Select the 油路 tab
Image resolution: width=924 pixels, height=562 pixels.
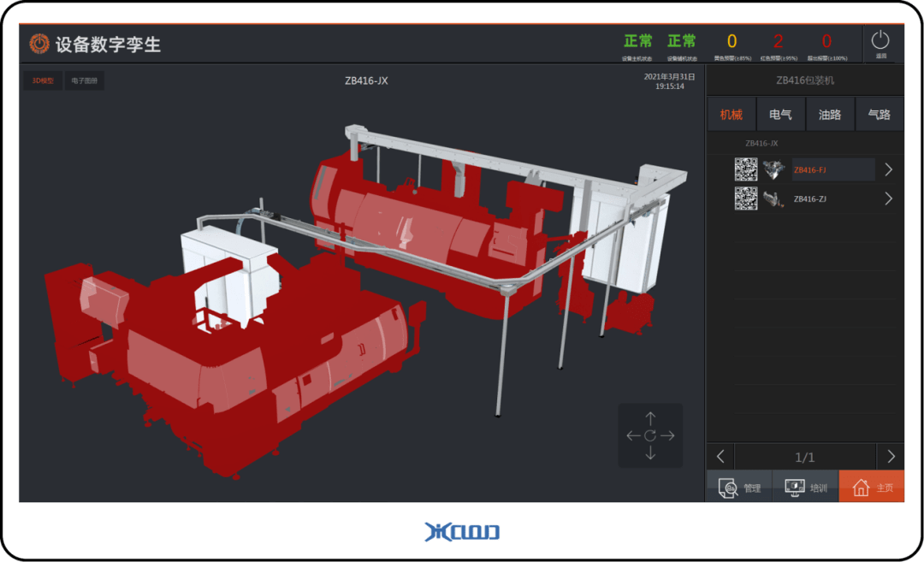(x=830, y=115)
